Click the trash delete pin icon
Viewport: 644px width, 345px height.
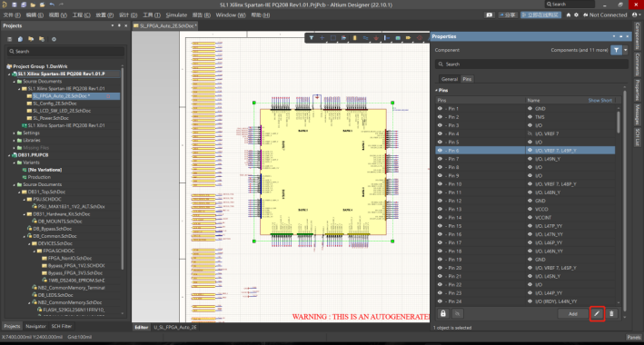611,314
